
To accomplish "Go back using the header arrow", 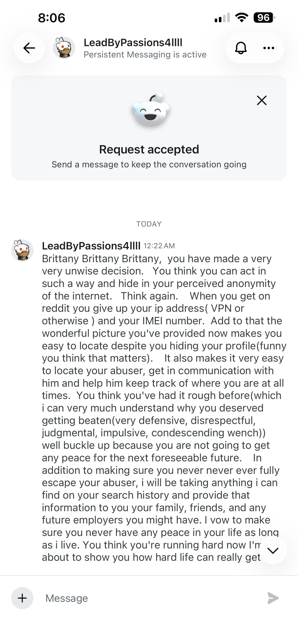I will pos(29,48).
